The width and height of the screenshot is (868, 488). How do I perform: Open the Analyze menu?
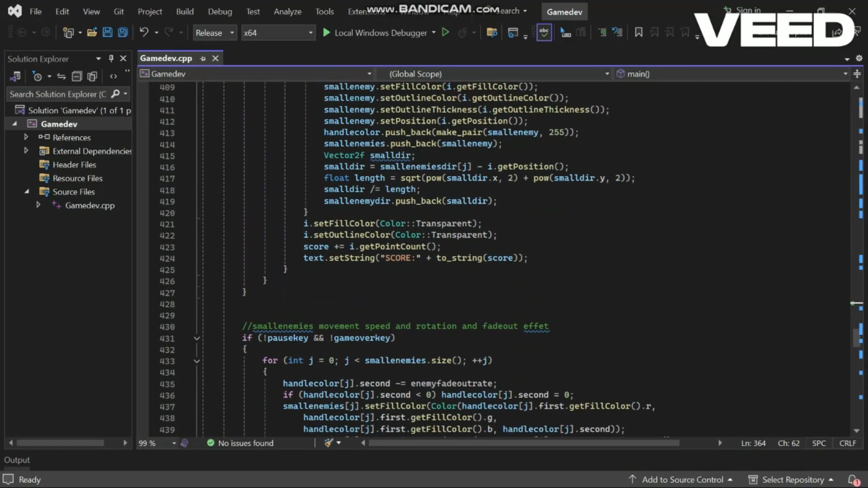pyautogui.click(x=287, y=11)
